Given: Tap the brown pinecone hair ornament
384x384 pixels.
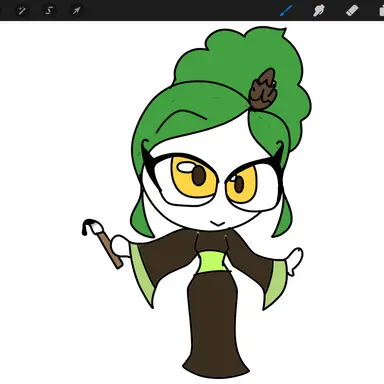Looking at the screenshot, I should 263,89.
